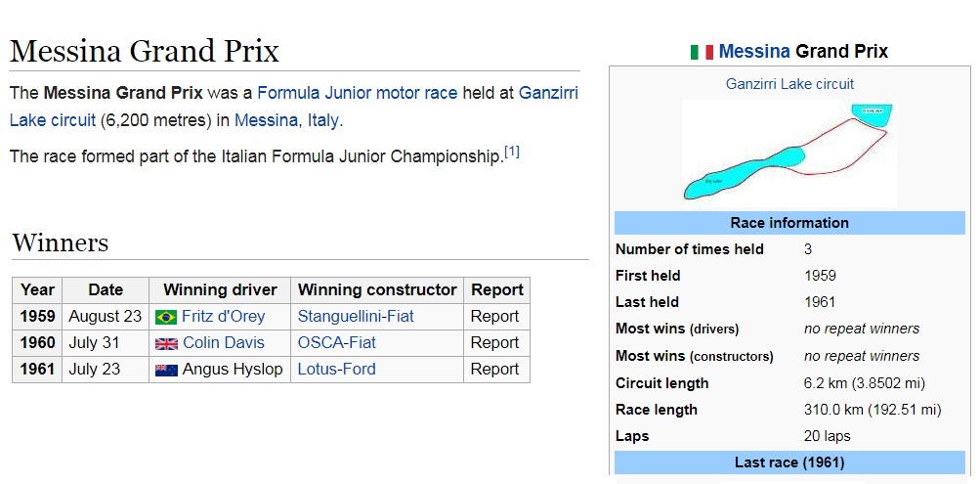Viewport: 980px width, 484px height.
Task: Open Ganzirri Lake circuit link in infobox
Action: pyautogui.click(x=789, y=84)
